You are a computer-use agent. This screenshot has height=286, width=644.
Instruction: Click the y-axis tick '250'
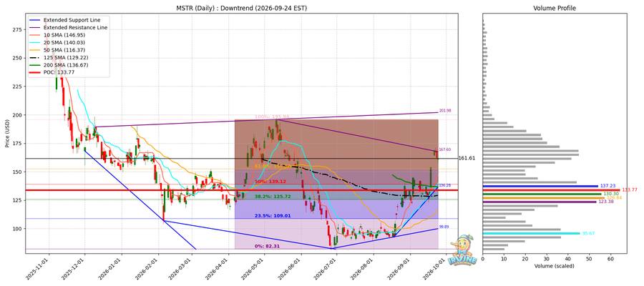click(18, 58)
